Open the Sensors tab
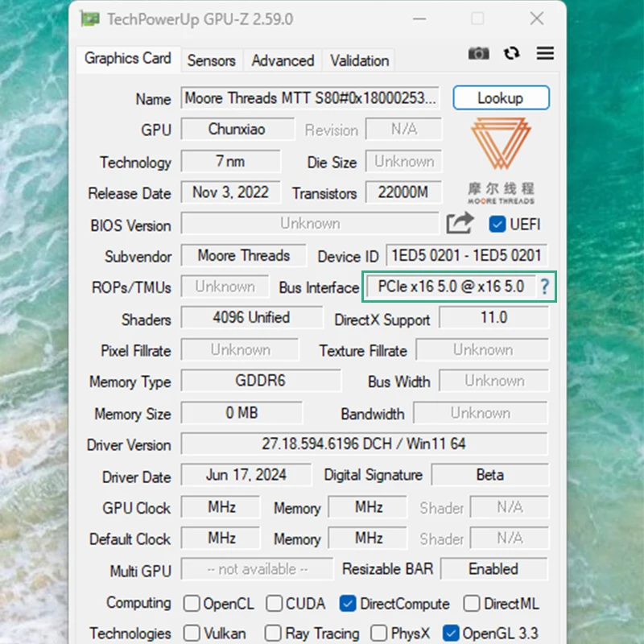Viewport: 644px width, 644px height. tap(212, 61)
